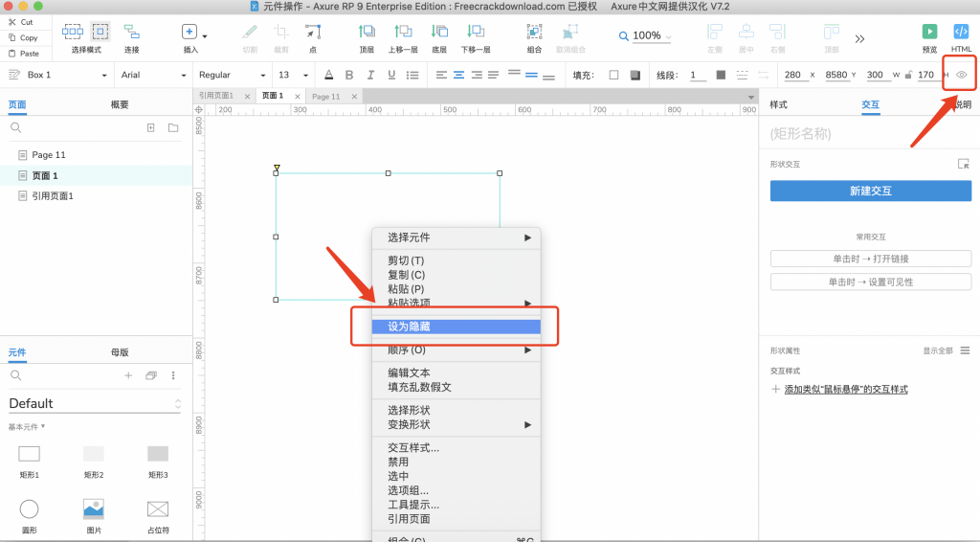The width and height of the screenshot is (980, 542).
Task: Click the 矩形1 rectangle widget in library
Action: point(30,453)
